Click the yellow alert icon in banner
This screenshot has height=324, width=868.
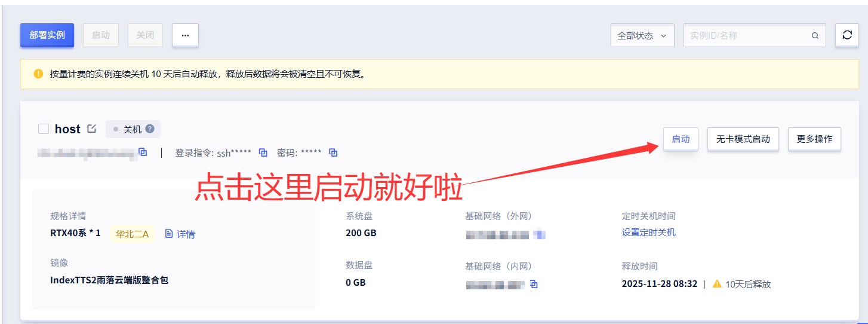coord(38,74)
